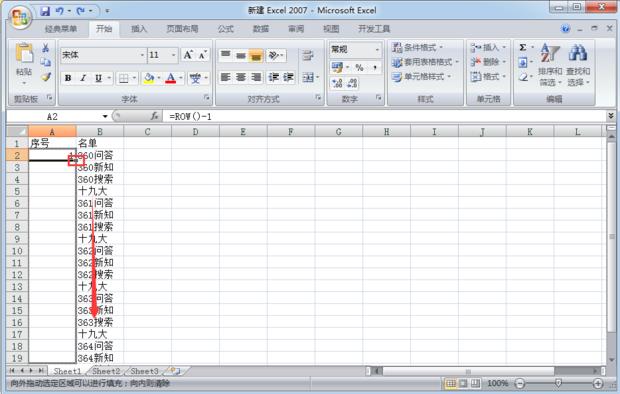
Task: Apply red font color to the text
Action: click(170, 78)
